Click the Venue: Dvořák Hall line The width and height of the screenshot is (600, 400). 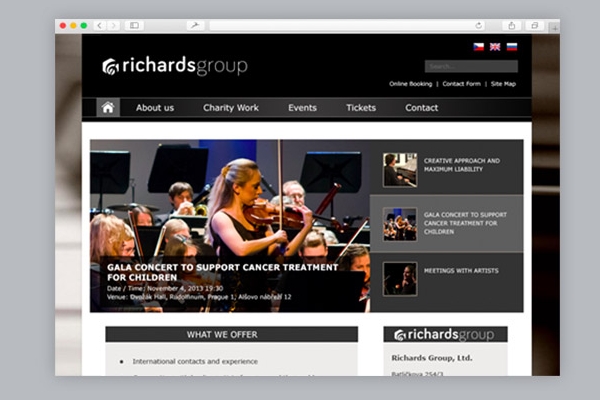[199, 297]
